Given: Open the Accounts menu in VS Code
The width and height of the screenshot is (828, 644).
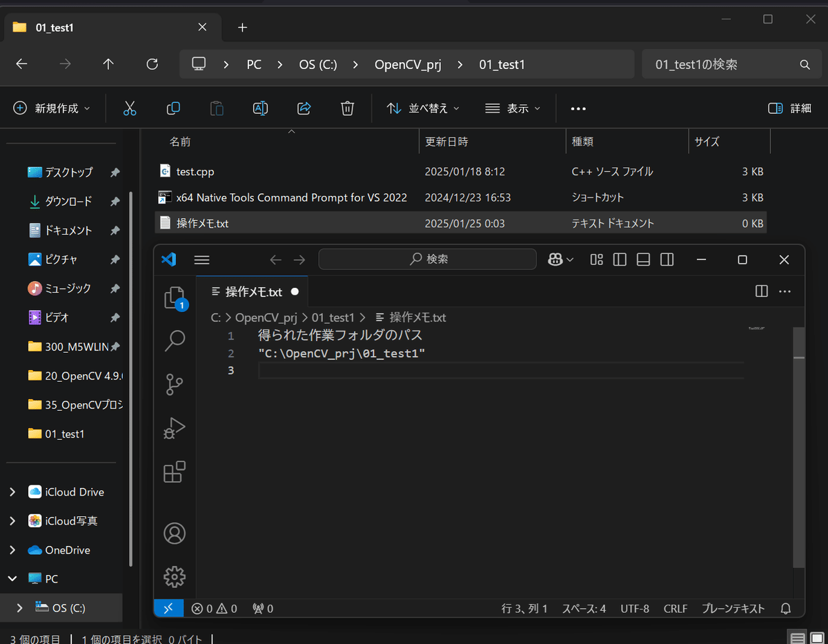Looking at the screenshot, I should [175, 533].
